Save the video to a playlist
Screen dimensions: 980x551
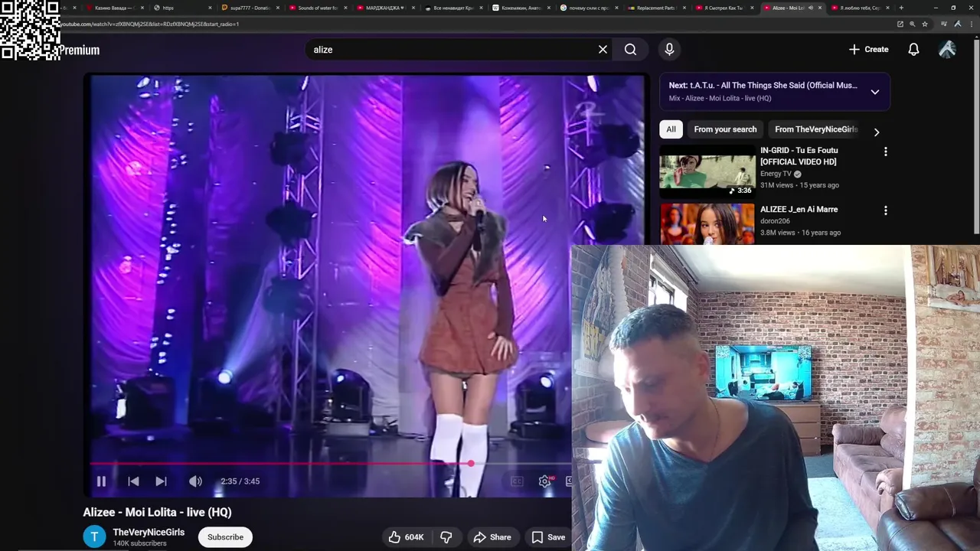tap(548, 537)
